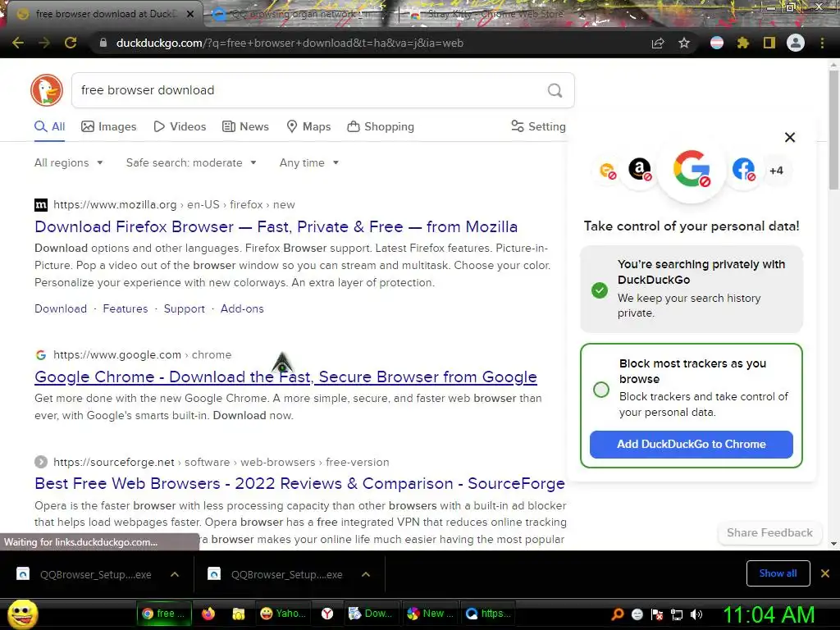Image resolution: width=840 pixels, height=630 pixels.
Task: Click the network tray icon
Action: pyautogui.click(x=677, y=614)
